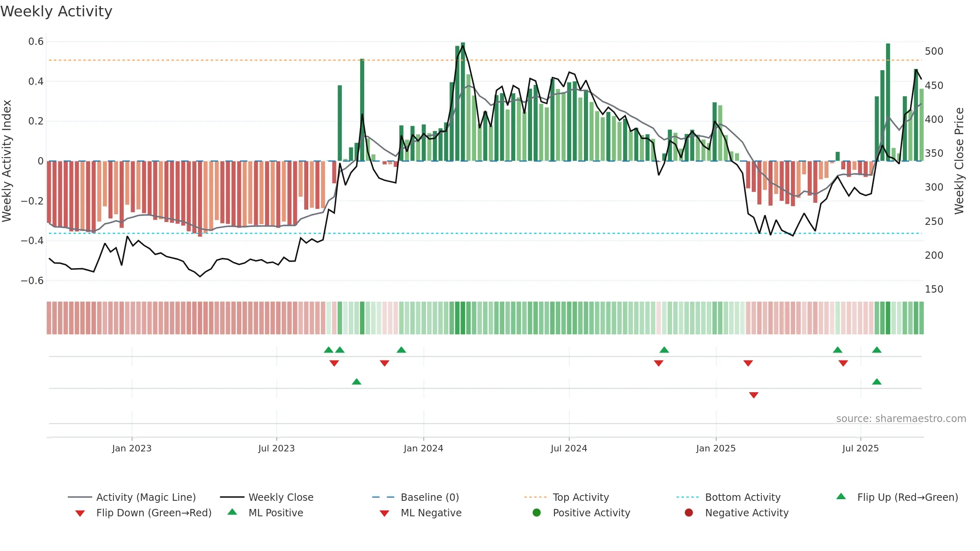The width and height of the screenshot is (980, 551).
Task: Click the ML Negative red triangle icon
Action: click(384, 513)
